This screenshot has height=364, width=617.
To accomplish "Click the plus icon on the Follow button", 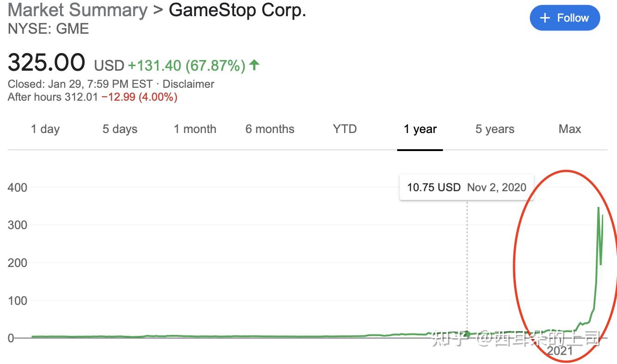I will pyautogui.click(x=544, y=18).
